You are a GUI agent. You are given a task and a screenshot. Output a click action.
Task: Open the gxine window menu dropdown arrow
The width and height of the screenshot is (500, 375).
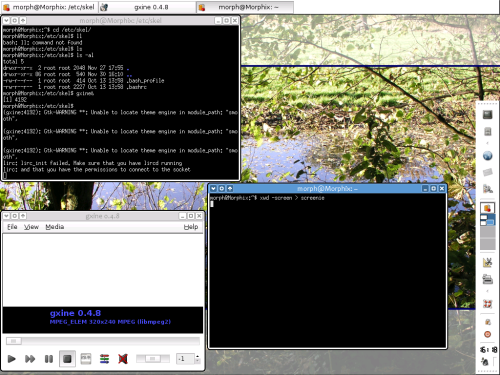point(6,216)
